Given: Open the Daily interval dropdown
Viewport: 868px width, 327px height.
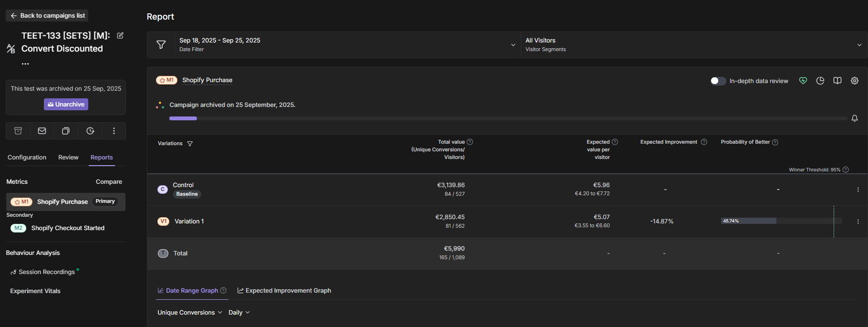Looking at the screenshot, I should [x=239, y=312].
